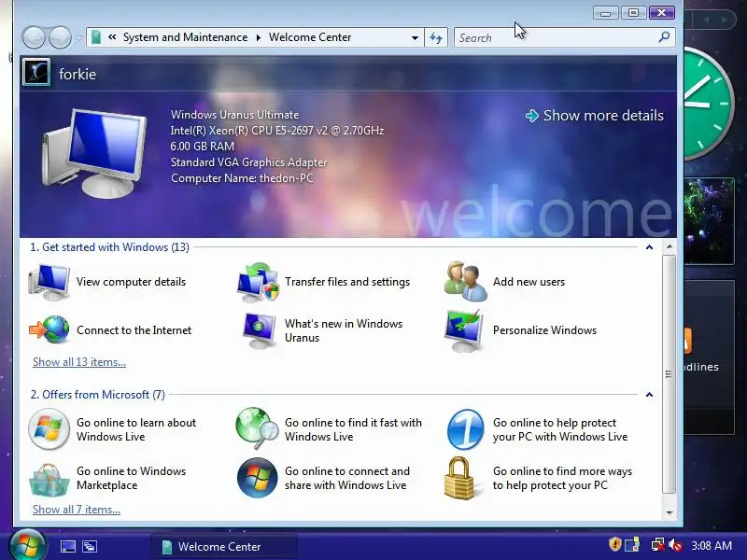
Task: Click Computer Name: thedon-PC text
Action: [242, 178]
